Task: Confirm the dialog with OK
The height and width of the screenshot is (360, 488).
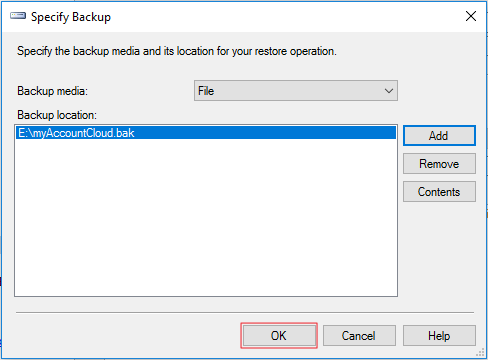Action: click(x=279, y=336)
